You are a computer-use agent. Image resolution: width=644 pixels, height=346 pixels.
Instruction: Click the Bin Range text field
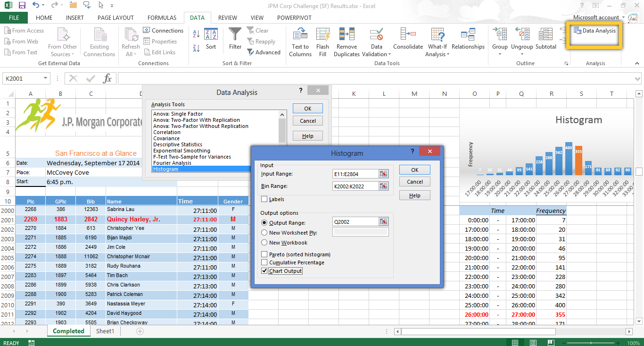(355, 186)
